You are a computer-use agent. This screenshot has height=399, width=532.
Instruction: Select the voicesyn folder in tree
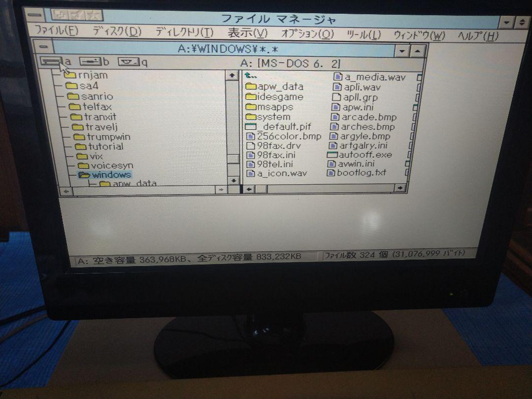click(106, 166)
